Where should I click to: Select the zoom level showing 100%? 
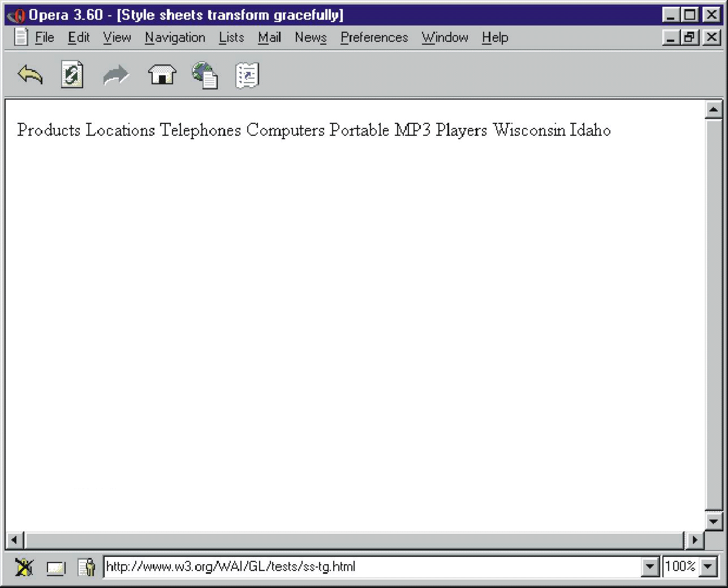pyautogui.click(x=680, y=566)
